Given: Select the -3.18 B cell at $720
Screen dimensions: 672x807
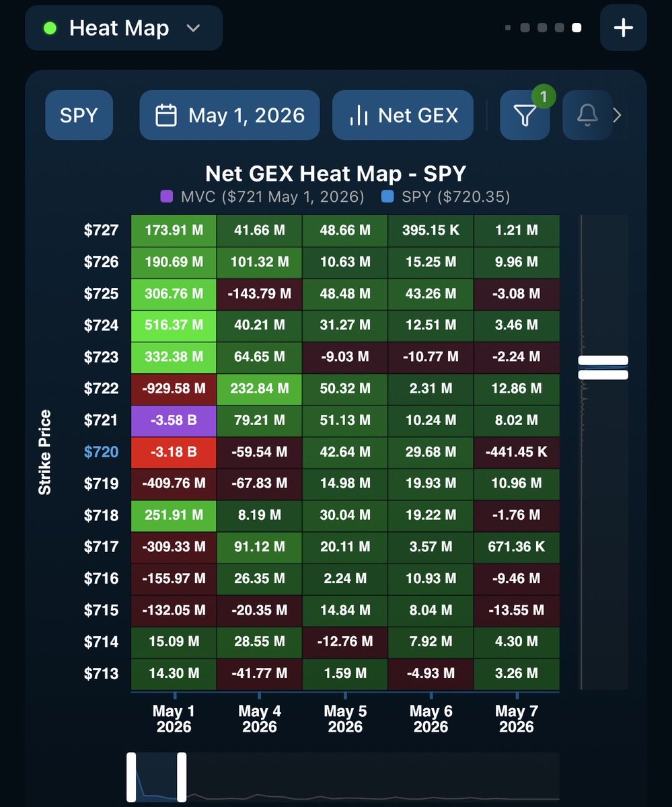Looking at the screenshot, I should (174, 452).
